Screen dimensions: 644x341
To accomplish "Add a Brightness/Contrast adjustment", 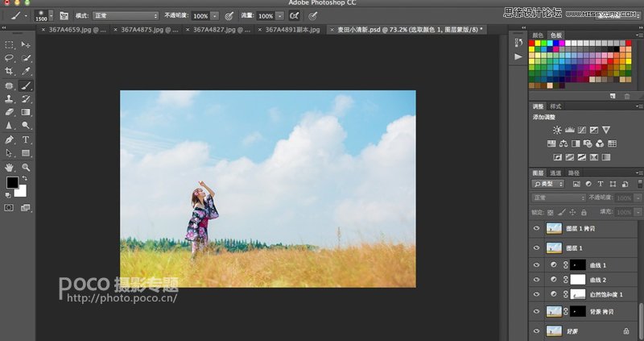I will [x=557, y=130].
